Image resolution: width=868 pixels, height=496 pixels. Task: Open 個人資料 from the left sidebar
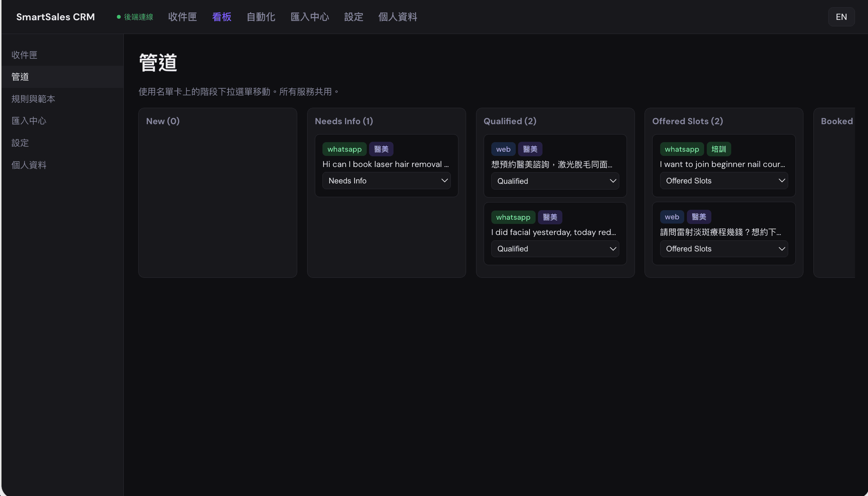29,165
